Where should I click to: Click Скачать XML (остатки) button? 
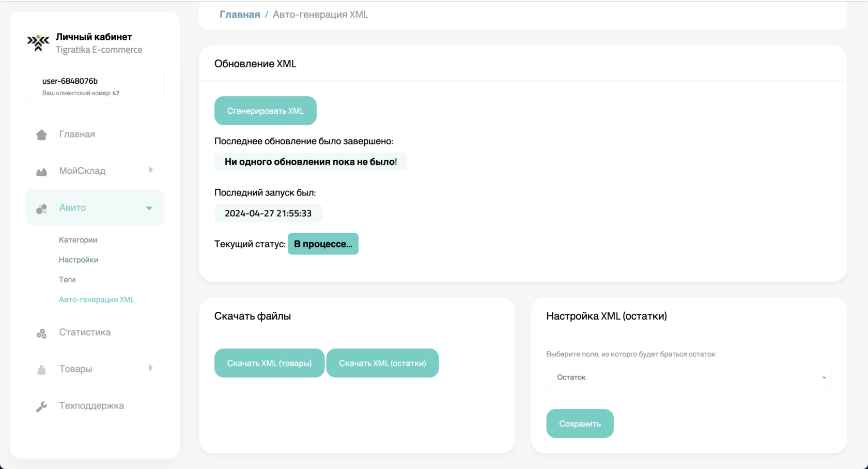(382, 363)
